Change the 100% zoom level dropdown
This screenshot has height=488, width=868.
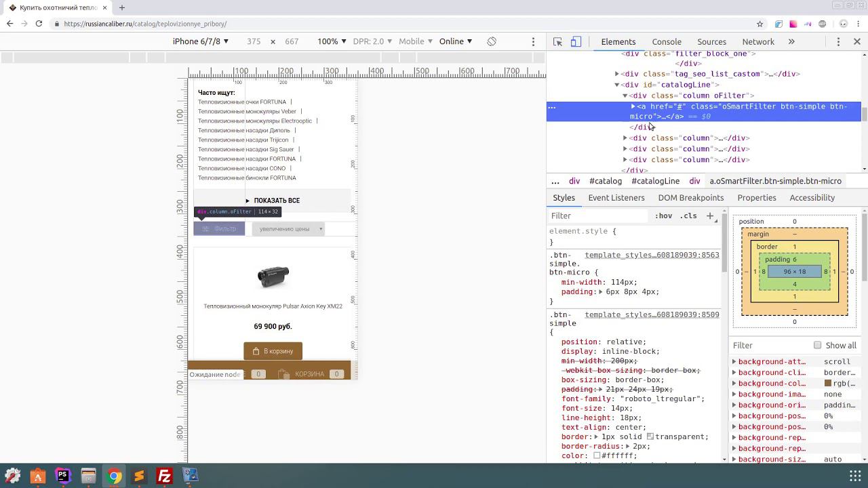point(332,41)
